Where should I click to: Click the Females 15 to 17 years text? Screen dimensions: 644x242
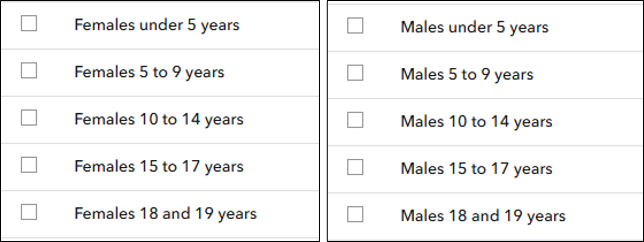(159, 166)
